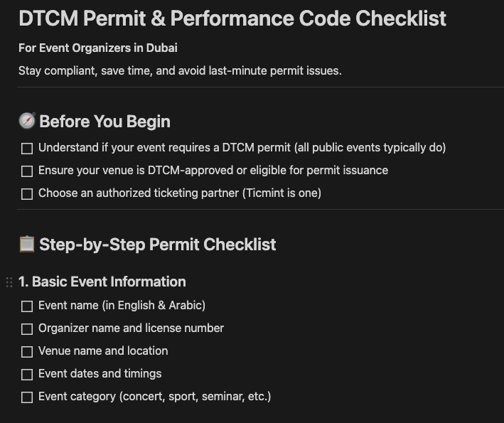Click the page title DTCM Permit & Performance Code Checklist
Viewport: 504px width, 423px height.
(232, 18)
